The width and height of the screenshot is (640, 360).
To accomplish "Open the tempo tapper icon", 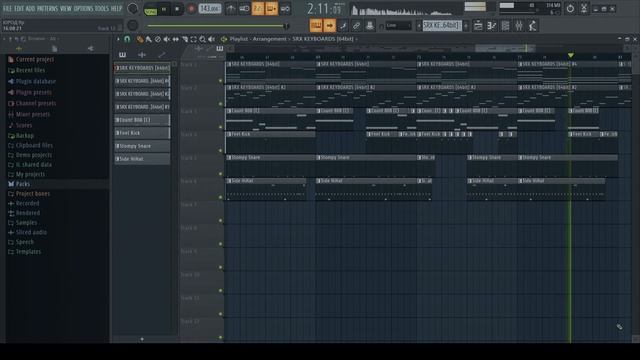I will click(x=532, y=26).
